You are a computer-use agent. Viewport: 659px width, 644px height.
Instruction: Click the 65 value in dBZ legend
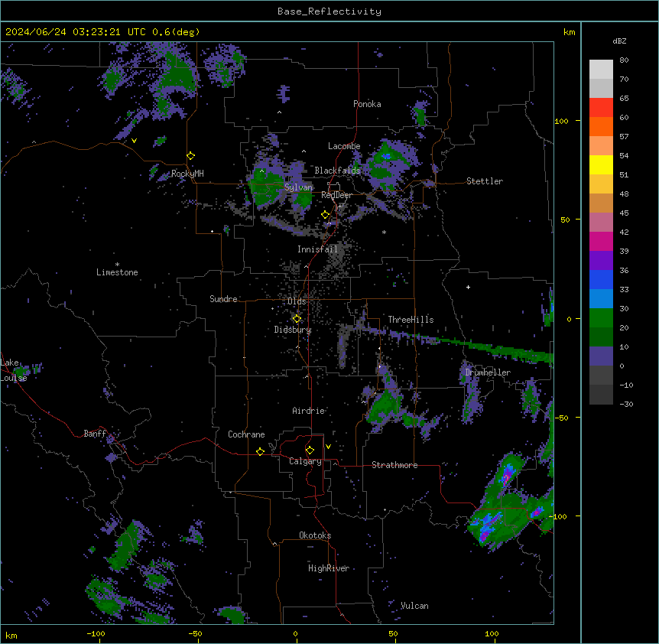624,99
